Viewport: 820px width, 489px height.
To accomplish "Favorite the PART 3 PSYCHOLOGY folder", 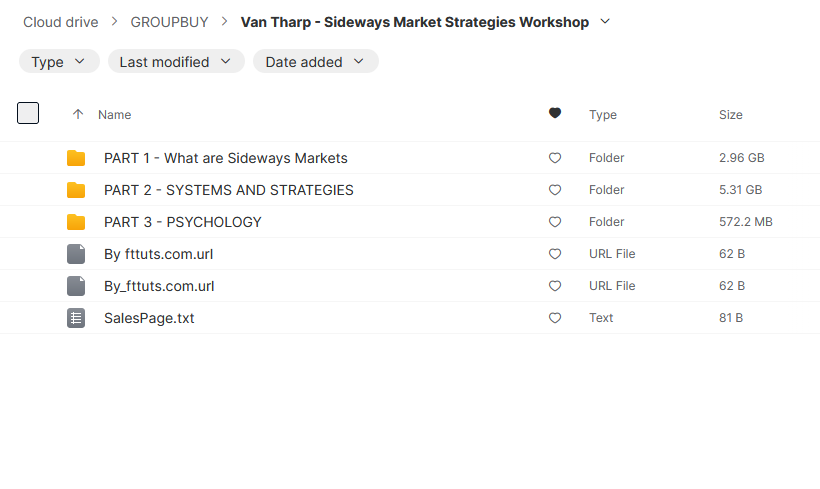I will tap(555, 222).
